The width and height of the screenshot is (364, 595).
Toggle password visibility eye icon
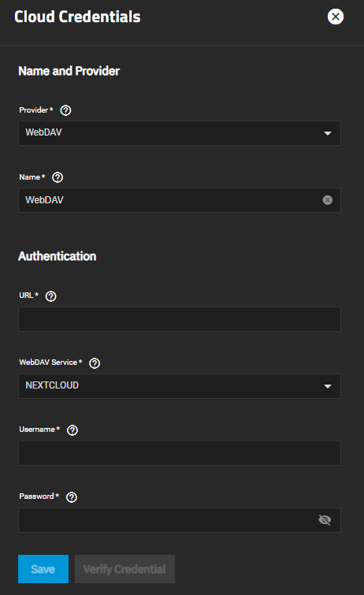325,520
